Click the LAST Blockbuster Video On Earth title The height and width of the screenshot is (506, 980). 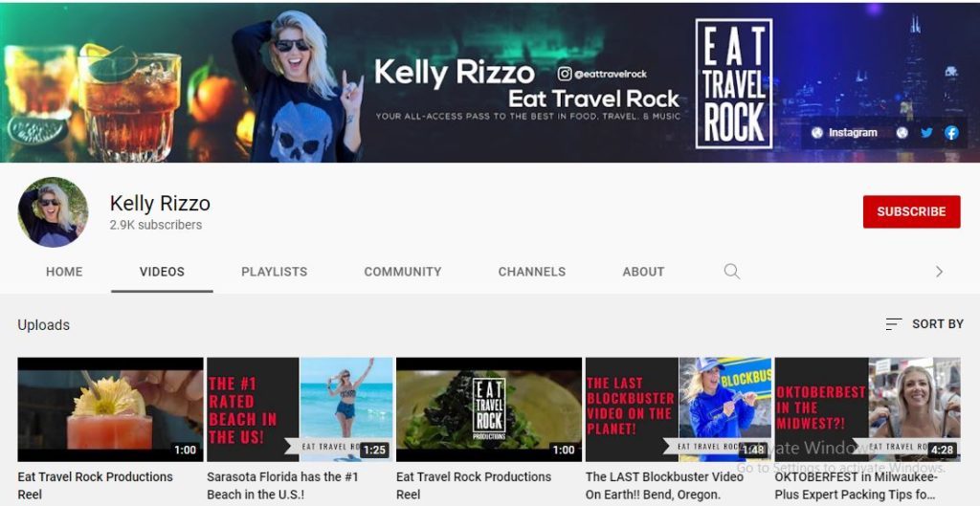coord(664,485)
